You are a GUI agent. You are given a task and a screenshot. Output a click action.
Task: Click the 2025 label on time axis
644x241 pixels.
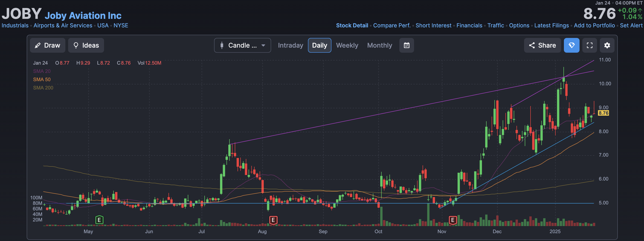(x=555, y=232)
